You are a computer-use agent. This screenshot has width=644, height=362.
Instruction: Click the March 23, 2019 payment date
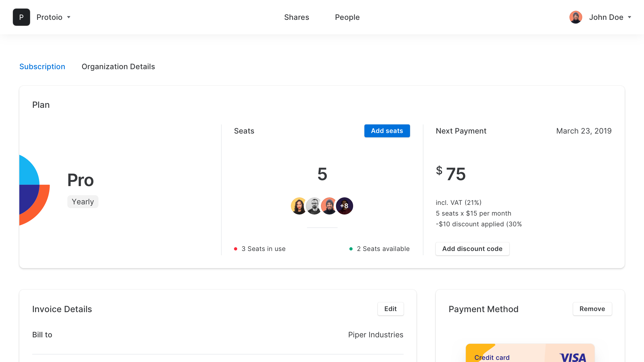584,131
